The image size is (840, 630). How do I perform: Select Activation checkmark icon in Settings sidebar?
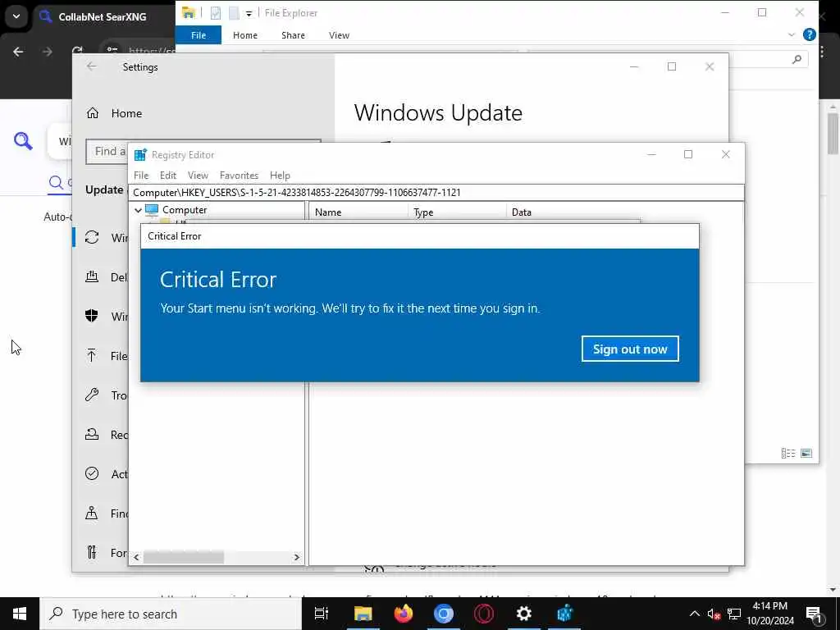click(x=92, y=473)
